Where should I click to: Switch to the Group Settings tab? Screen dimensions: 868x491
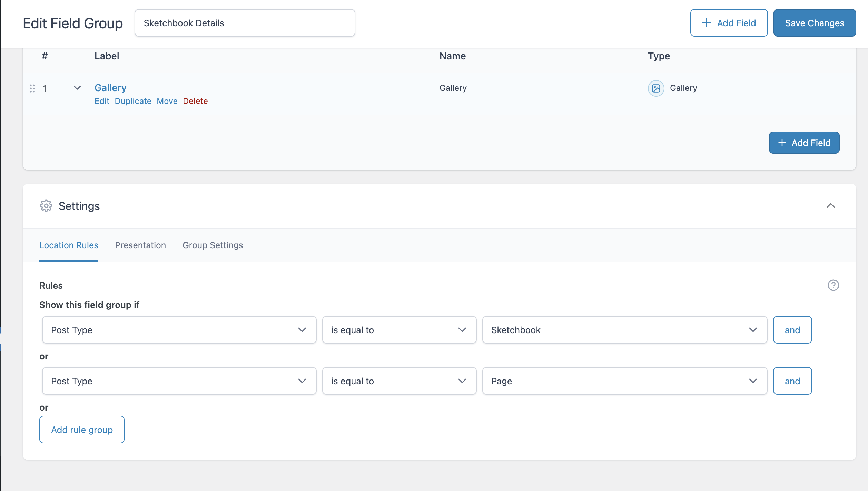point(213,245)
